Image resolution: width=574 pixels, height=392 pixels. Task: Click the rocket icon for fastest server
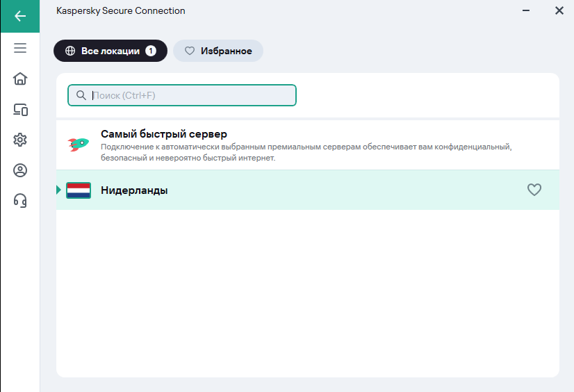click(79, 144)
